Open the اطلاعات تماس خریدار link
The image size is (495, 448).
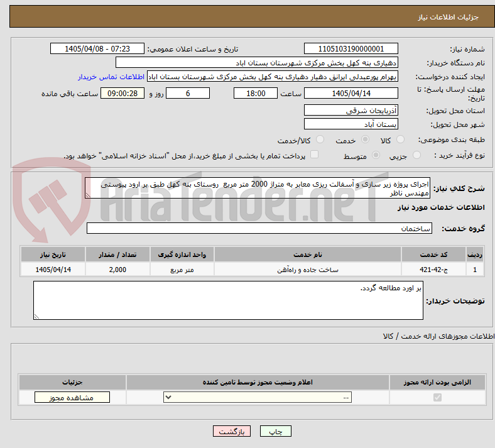[111, 77]
